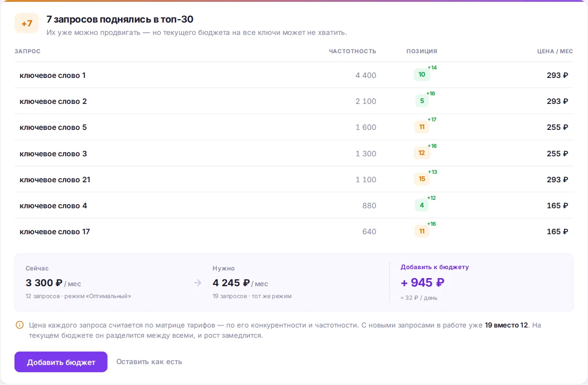The height and width of the screenshot is (385, 588).
Task: Sort by the ЧАСТОТНОСТЬ column header
Action: click(x=352, y=51)
